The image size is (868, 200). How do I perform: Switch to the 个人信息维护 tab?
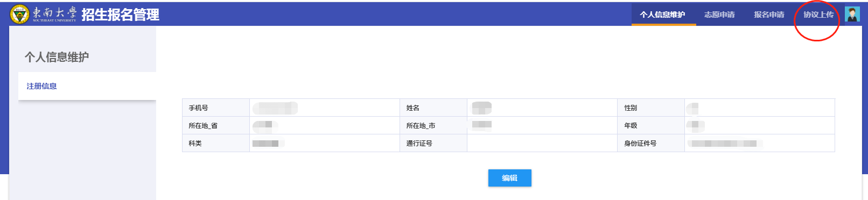(x=663, y=15)
